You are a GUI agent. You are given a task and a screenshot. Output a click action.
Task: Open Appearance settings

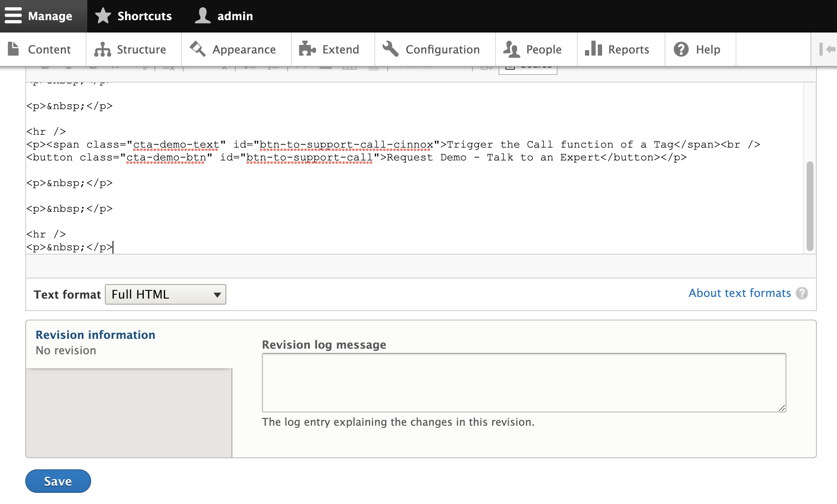point(234,49)
